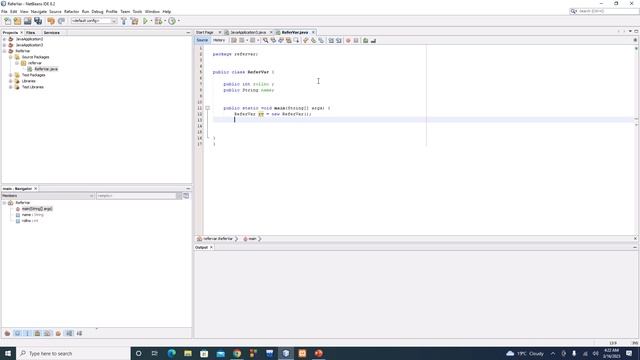Expand the JavaApplication3 project node

coord(4,45)
